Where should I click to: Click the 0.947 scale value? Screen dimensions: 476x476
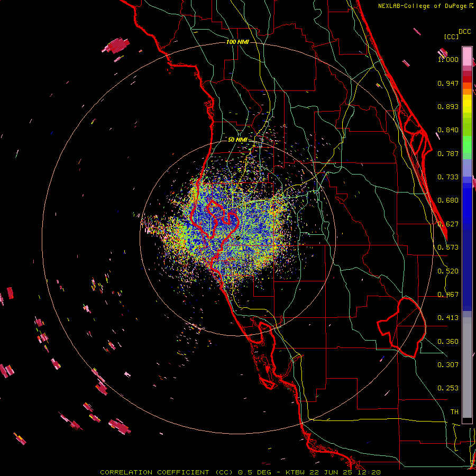(448, 83)
